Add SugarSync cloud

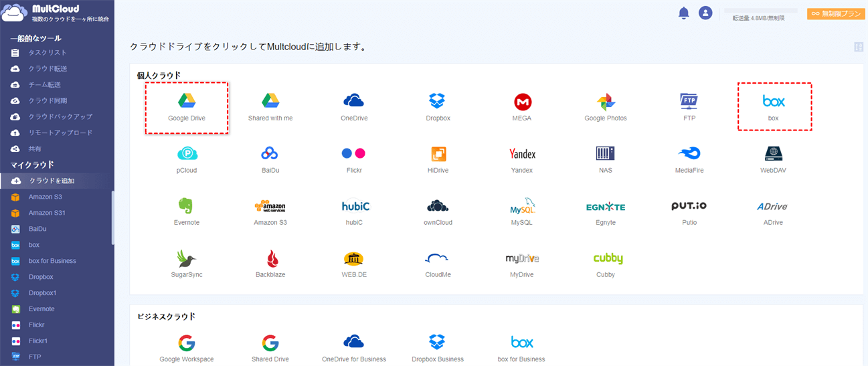pyautogui.click(x=187, y=264)
